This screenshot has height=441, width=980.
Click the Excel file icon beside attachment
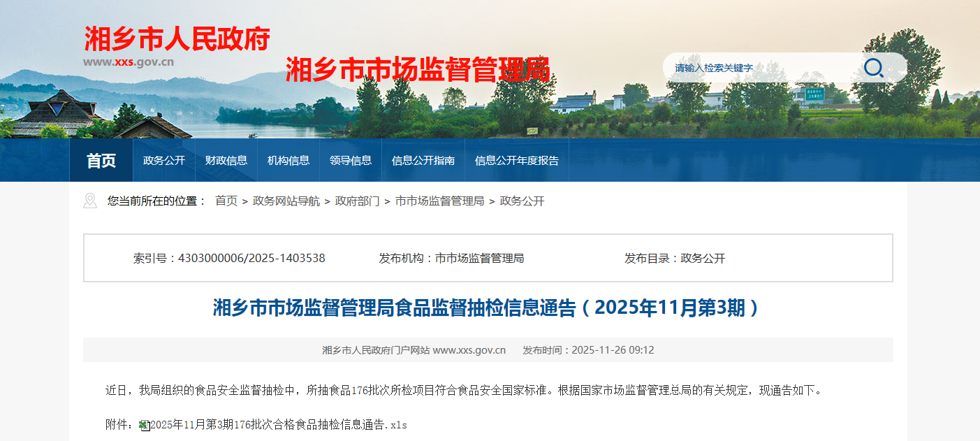(x=144, y=425)
